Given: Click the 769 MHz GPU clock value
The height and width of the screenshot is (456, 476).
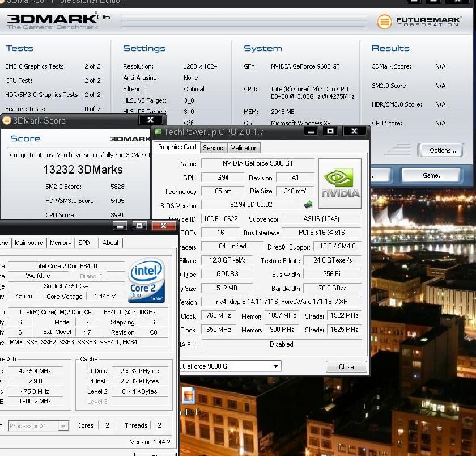Looking at the screenshot, I should tap(218, 315).
